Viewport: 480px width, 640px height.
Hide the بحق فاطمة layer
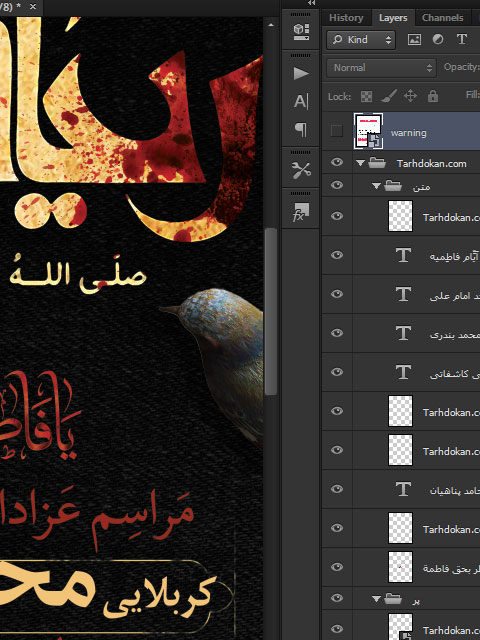click(337, 567)
